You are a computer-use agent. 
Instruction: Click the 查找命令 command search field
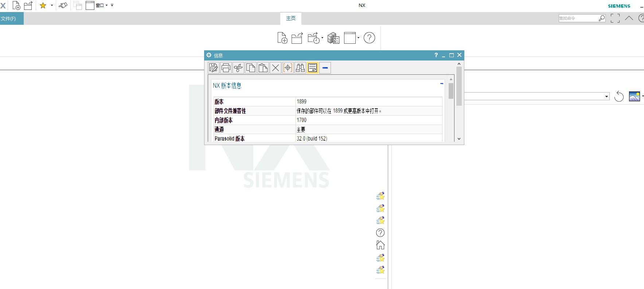(578, 18)
